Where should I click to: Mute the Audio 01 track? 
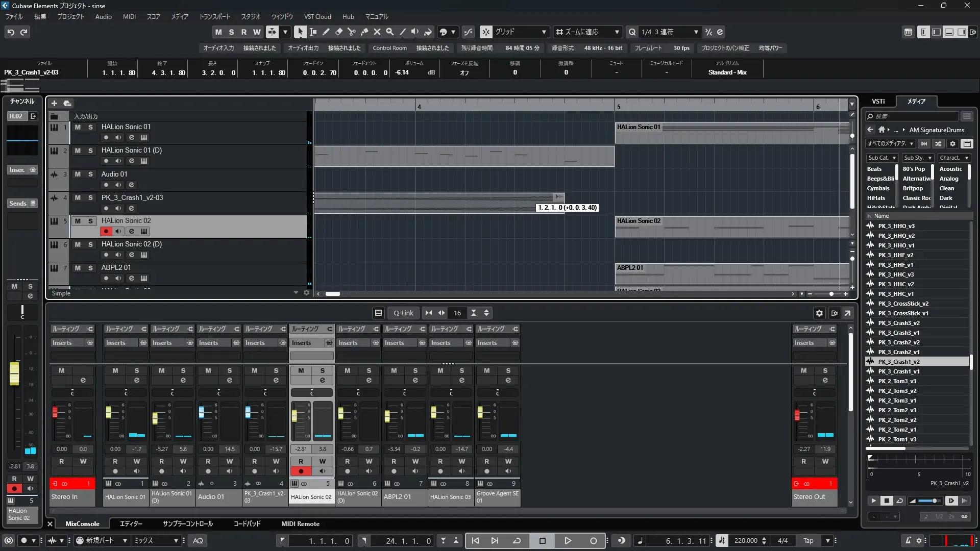(x=78, y=174)
